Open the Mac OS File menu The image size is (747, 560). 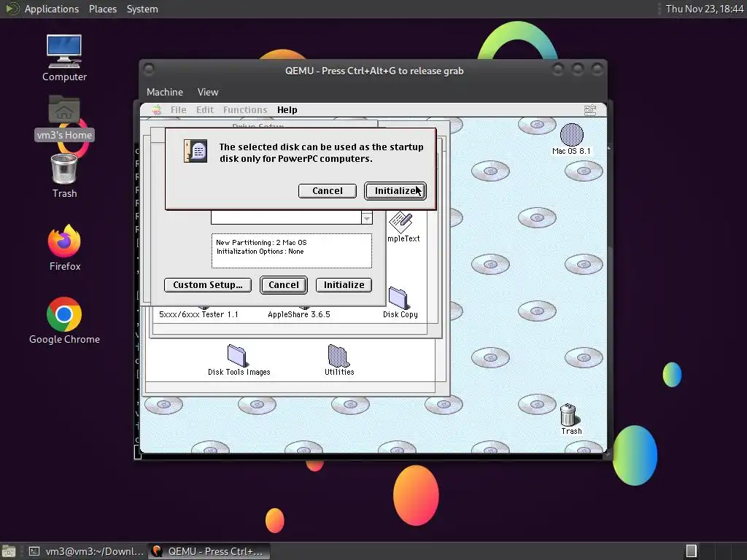pyautogui.click(x=178, y=110)
